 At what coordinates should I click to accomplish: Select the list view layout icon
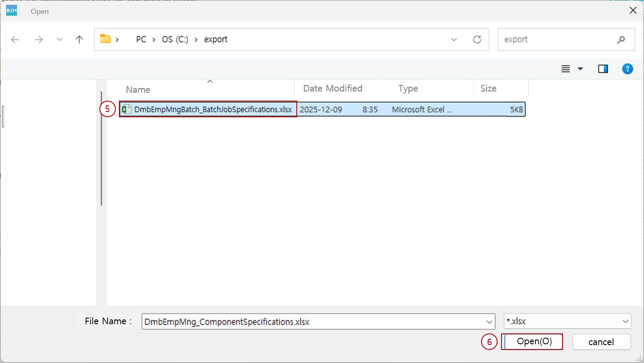(565, 68)
